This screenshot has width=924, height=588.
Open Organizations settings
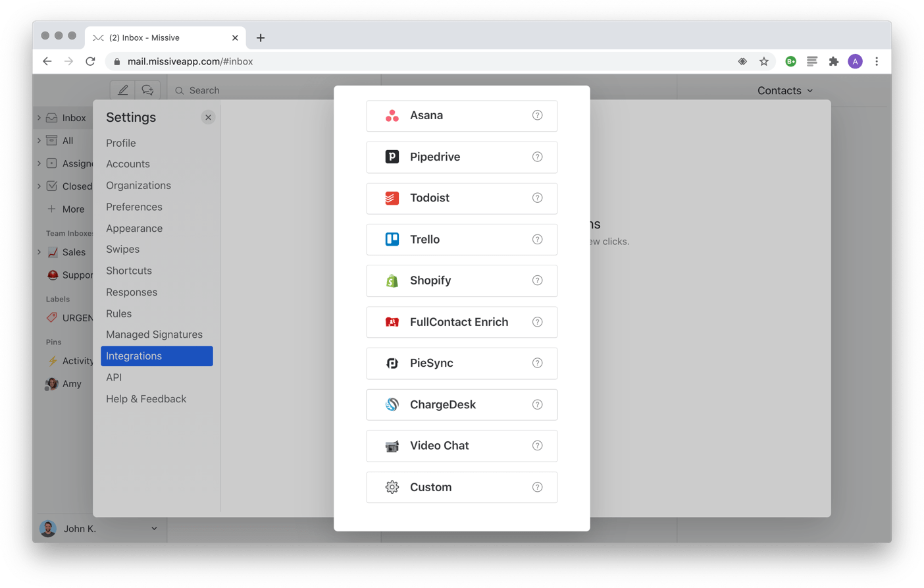[138, 186]
